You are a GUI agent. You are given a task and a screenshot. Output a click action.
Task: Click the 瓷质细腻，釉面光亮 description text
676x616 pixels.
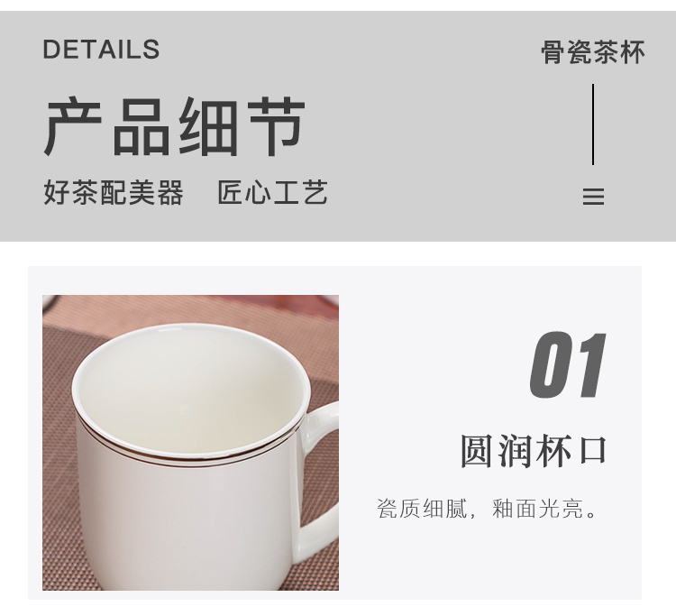click(487, 508)
